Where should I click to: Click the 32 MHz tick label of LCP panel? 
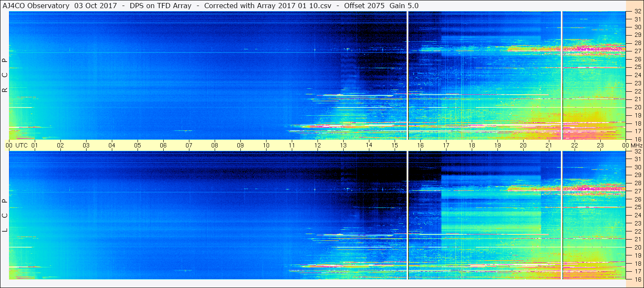(x=637, y=151)
